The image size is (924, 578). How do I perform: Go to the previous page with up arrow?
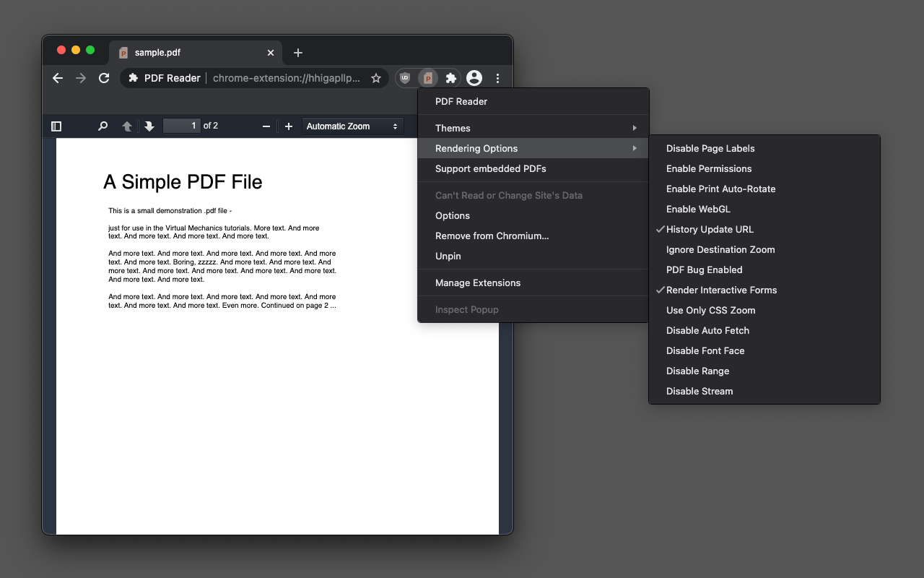point(126,126)
